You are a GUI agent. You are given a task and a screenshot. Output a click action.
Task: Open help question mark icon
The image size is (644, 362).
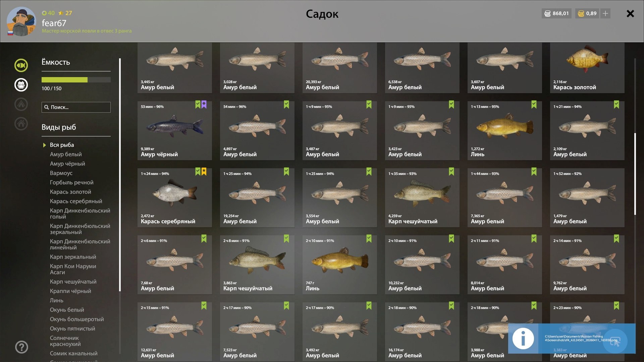[x=21, y=347]
